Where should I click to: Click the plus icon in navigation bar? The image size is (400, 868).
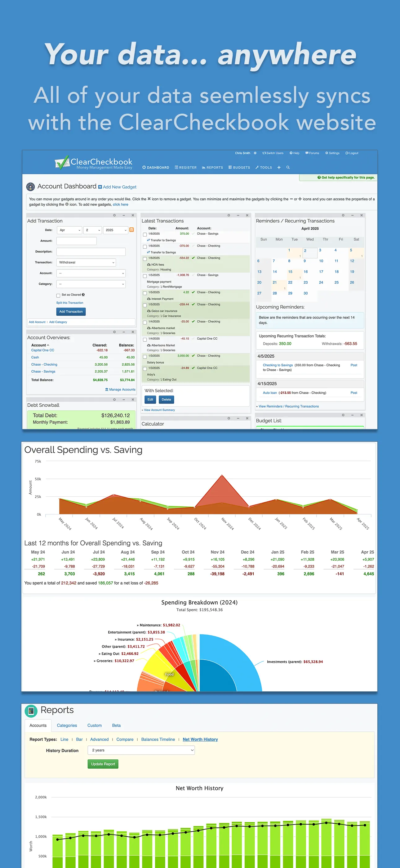[279, 167]
